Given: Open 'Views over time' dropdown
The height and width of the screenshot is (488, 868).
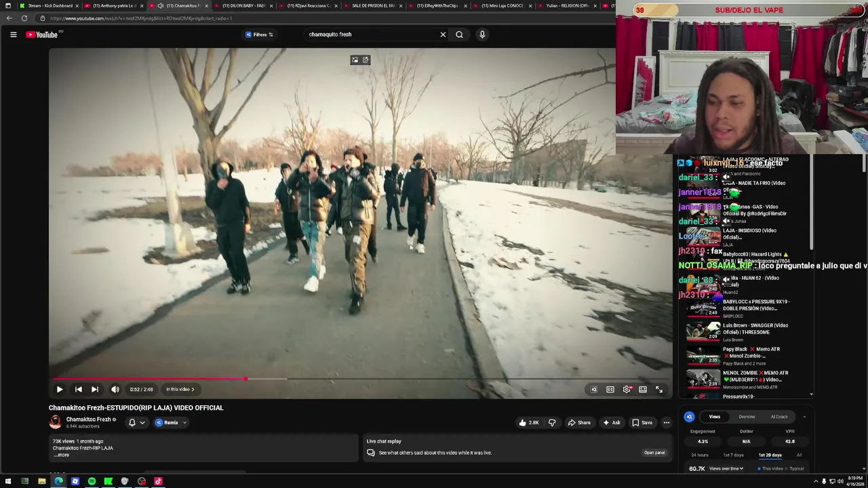Looking at the screenshot, I should 726,469.
